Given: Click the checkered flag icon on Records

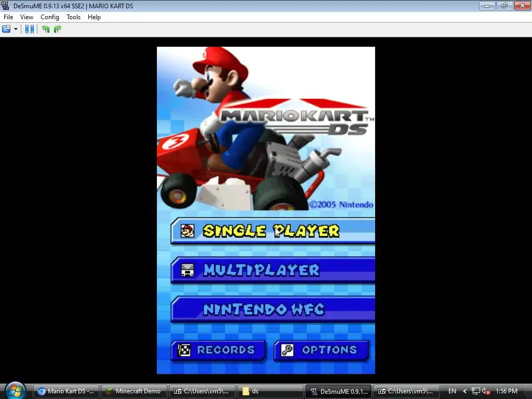Looking at the screenshot, I should (184, 350).
